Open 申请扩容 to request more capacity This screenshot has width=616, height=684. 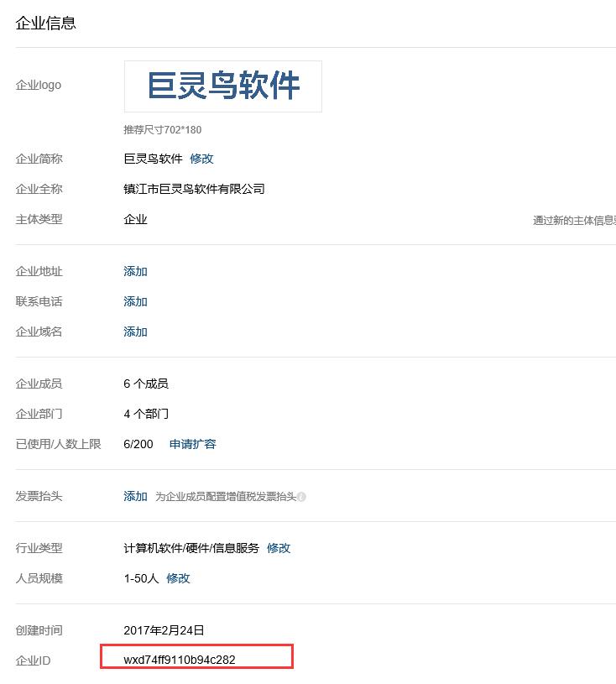click(192, 444)
